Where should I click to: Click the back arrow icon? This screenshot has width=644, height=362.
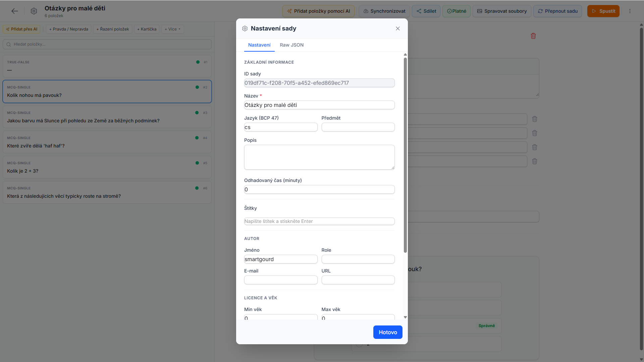(15, 11)
